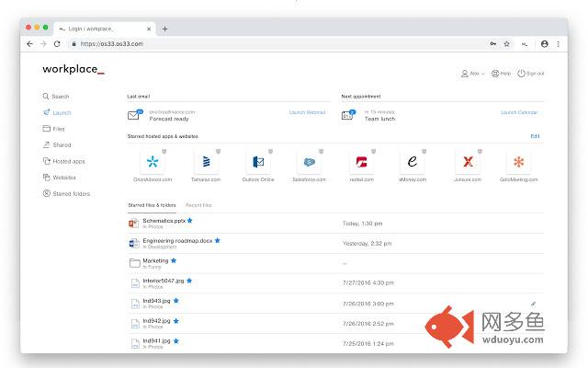Bookmark this page with star icon
588x368 pixels.
[x=506, y=44]
